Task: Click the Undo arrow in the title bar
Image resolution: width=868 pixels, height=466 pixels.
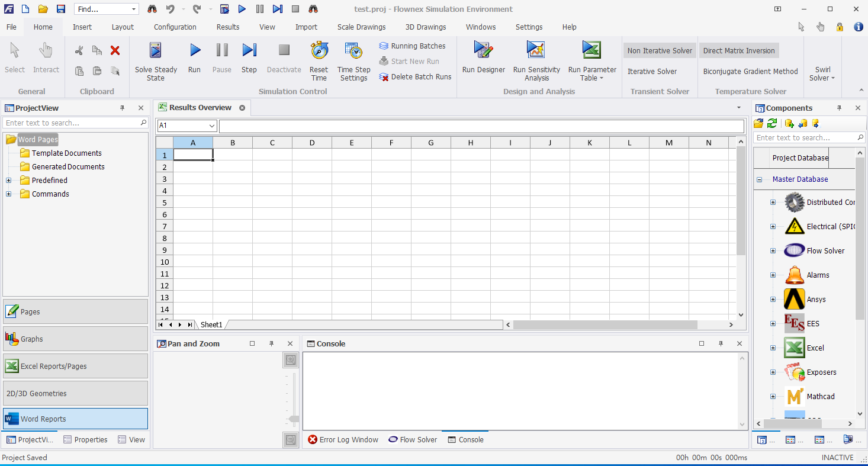Action: (x=170, y=9)
